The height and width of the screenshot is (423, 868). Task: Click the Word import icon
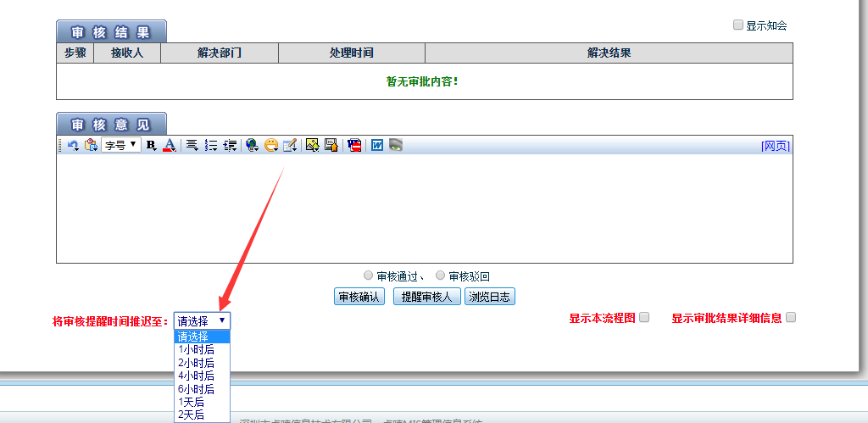[377, 146]
